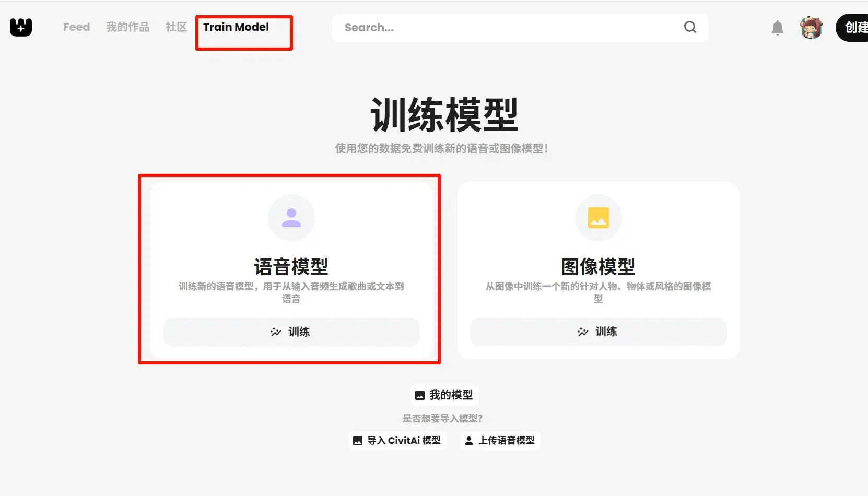Viewport: 868px width, 496px height.
Task: Click 上传语音模型 button
Action: pyautogui.click(x=500, y=441)
